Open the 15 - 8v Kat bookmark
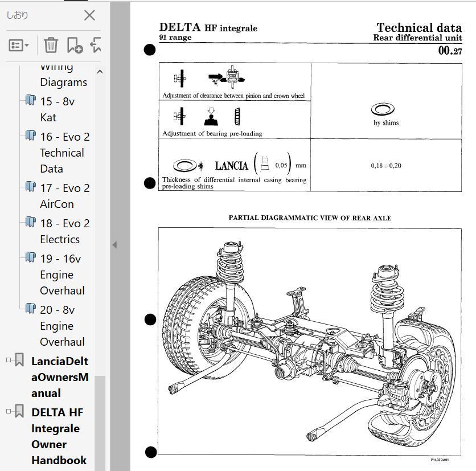This screenshot has width=476, height=471. 57,109
